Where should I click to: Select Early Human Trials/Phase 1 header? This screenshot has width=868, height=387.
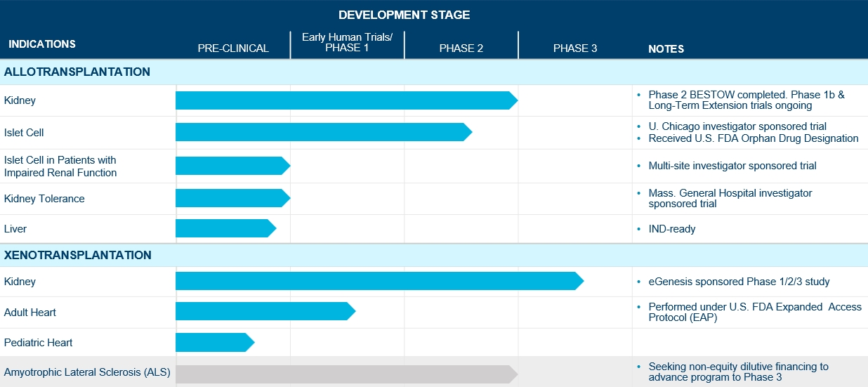[348, 42]
